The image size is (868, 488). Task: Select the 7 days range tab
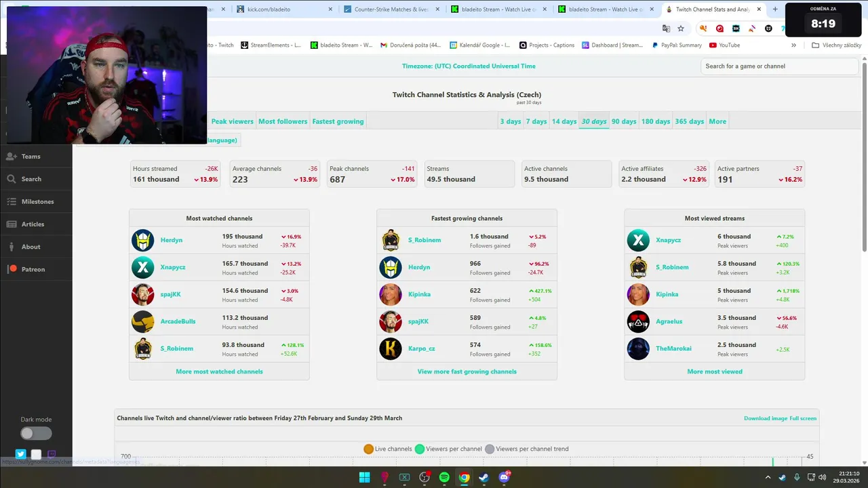(x=536, y=121)
